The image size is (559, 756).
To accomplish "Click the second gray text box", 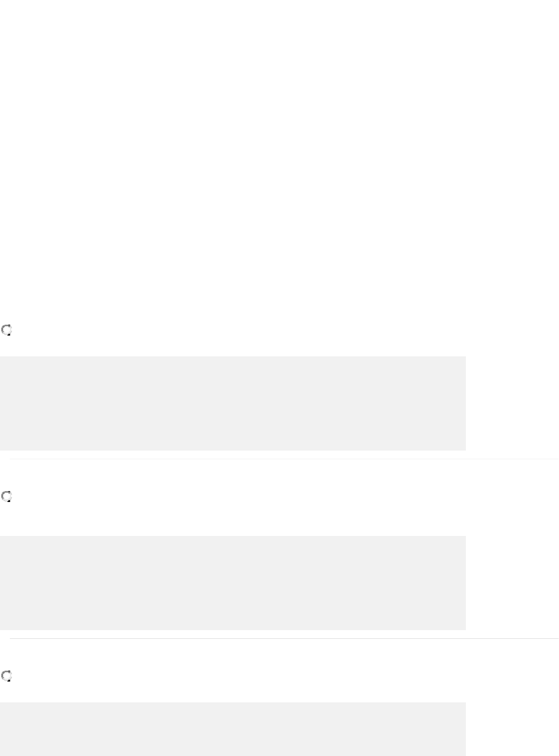I will (x=233, y=582).
